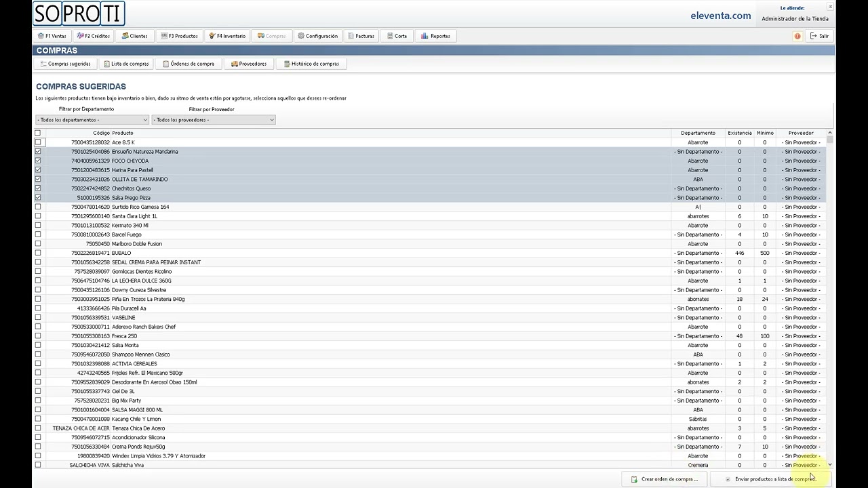Click the Shampoo Mennen Clasico row
The width and height of the screenshot is (868, 488).
coord(430,354)
